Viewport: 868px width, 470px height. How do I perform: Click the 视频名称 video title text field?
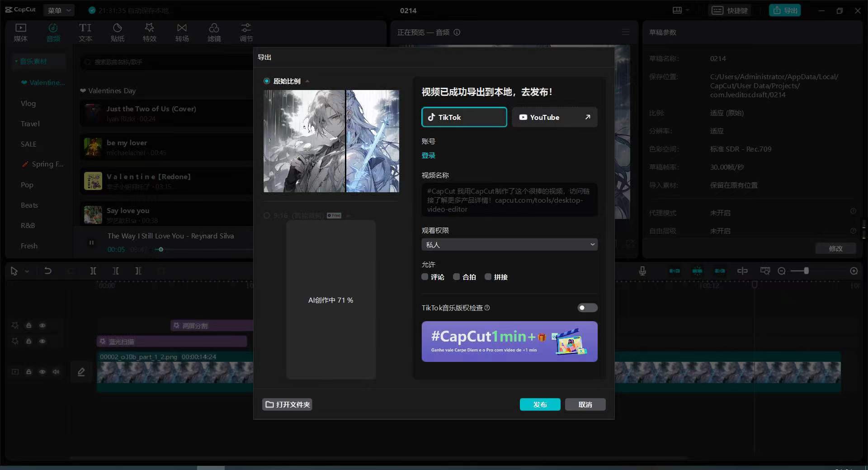[509, 199]
